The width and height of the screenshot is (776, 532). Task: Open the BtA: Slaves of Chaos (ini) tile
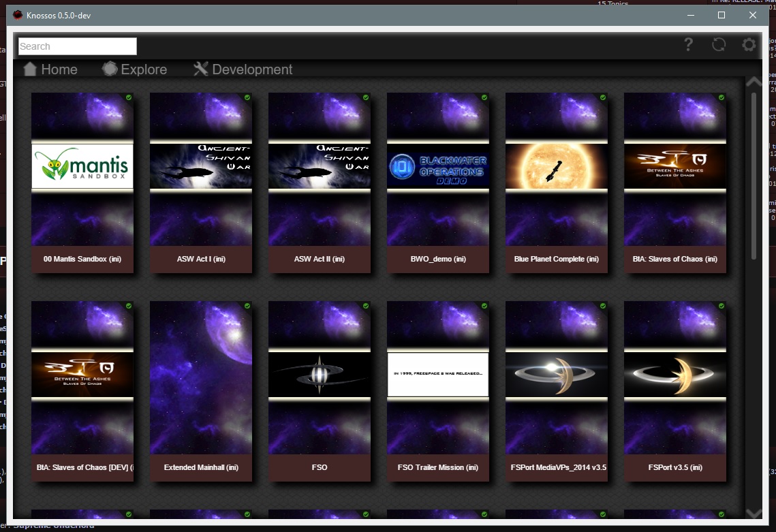coord(675,183)
